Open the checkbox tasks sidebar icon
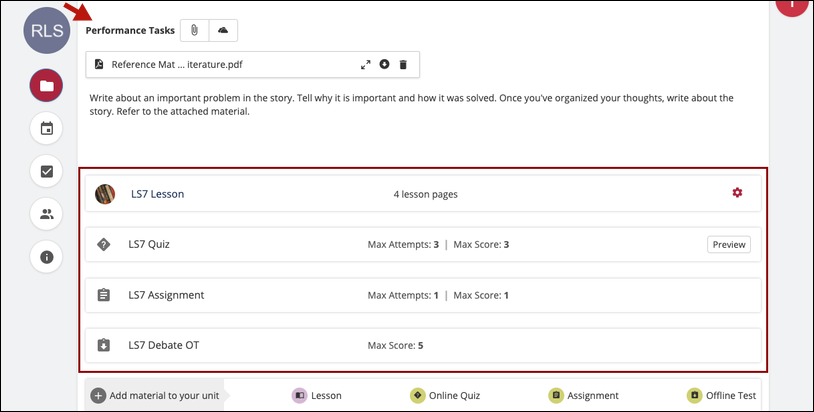The height and width of the screenshot is (412, 814). [x=47, y=171]
